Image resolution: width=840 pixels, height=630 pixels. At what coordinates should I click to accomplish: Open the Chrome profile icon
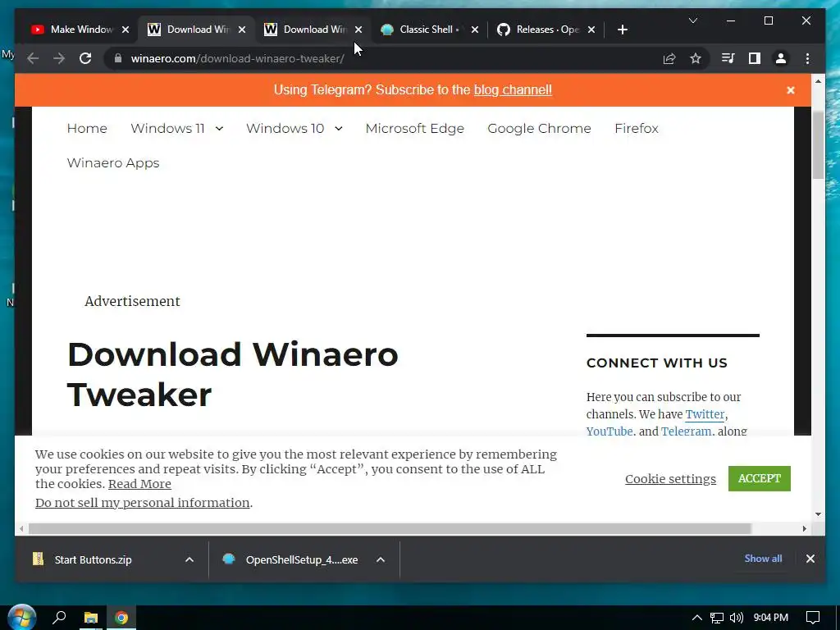pyautogui.click(x=781, y=58)
